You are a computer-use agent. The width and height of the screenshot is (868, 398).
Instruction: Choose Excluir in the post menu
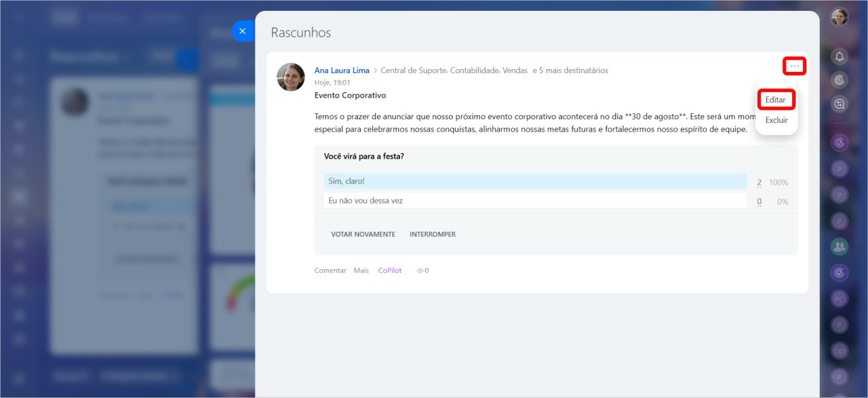tap(776, 120)
